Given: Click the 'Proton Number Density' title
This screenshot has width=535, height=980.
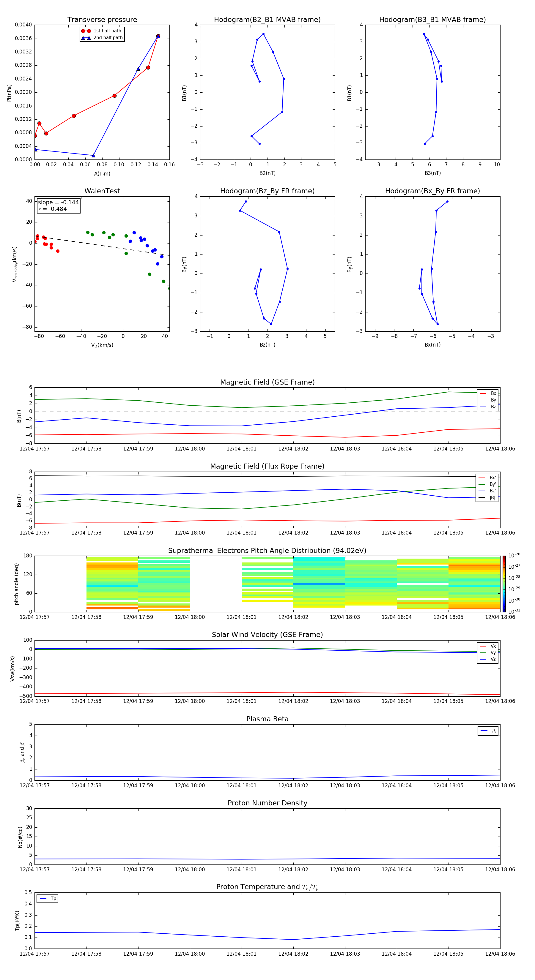Looking at the screenshot, I should tap(267, 804).
